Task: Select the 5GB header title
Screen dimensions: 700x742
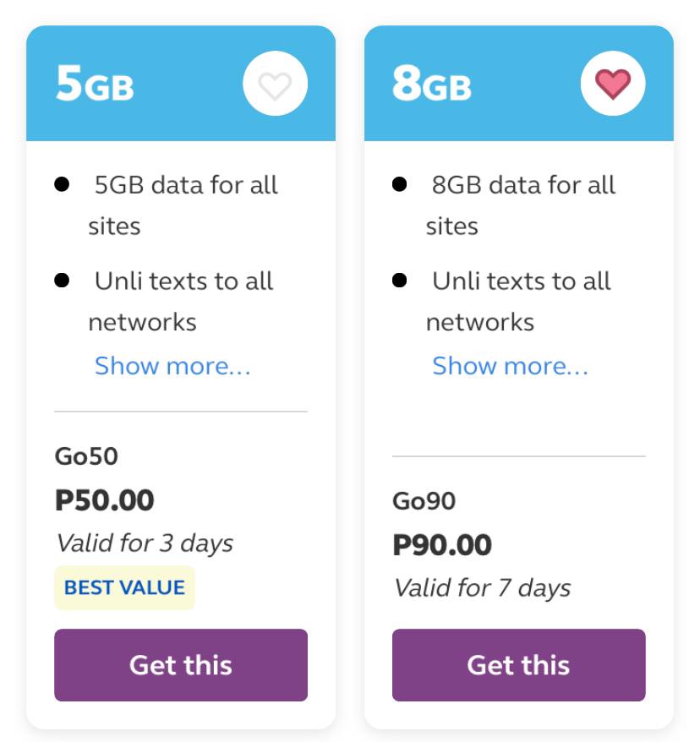Action: (x=95, y=84)
